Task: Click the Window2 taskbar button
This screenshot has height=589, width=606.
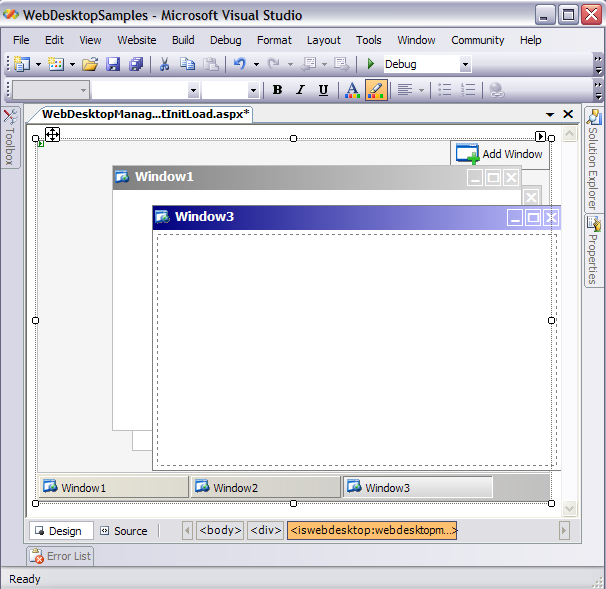Action: [264, 488]
